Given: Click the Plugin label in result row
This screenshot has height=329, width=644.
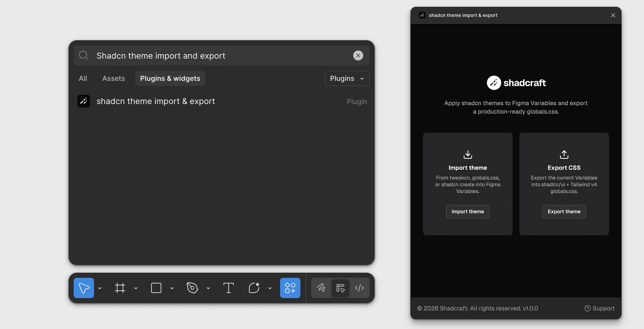Looking at the screenshot, I should pyautogui.click(x=357, y=102).
